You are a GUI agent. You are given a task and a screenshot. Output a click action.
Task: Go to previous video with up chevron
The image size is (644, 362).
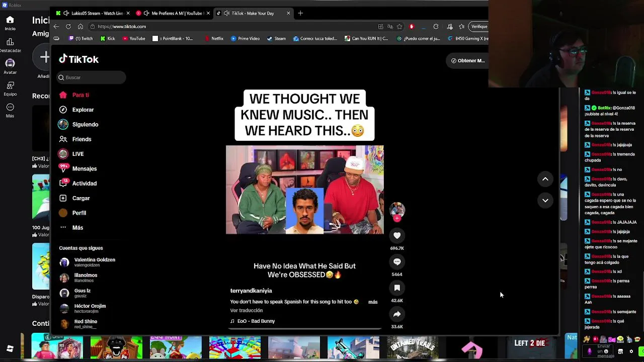[545, 179]
